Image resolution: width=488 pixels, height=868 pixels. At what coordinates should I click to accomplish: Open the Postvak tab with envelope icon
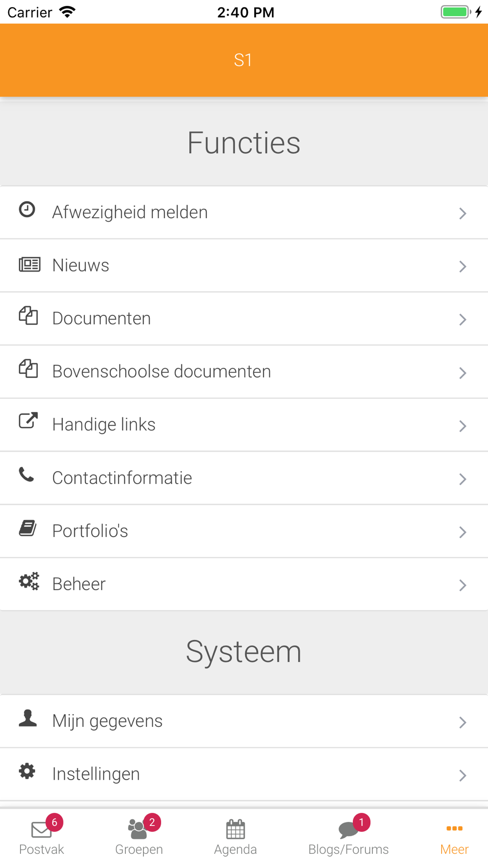tap(41, 837)
